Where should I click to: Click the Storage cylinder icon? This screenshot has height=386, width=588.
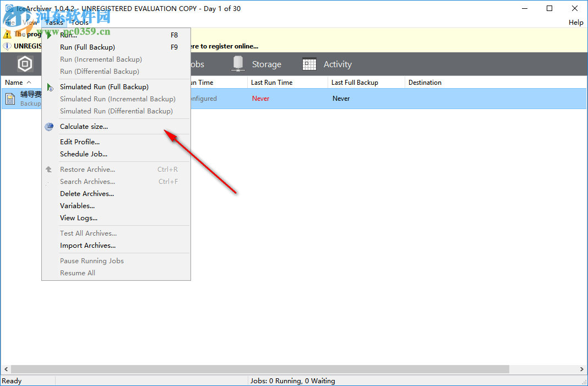tap(238, 63)
